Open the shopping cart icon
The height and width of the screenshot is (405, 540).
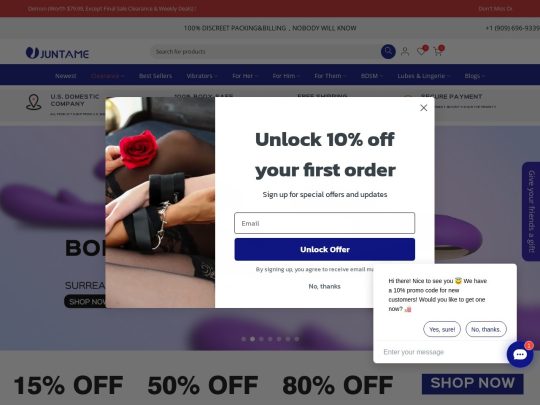click(x=438, y=52)
